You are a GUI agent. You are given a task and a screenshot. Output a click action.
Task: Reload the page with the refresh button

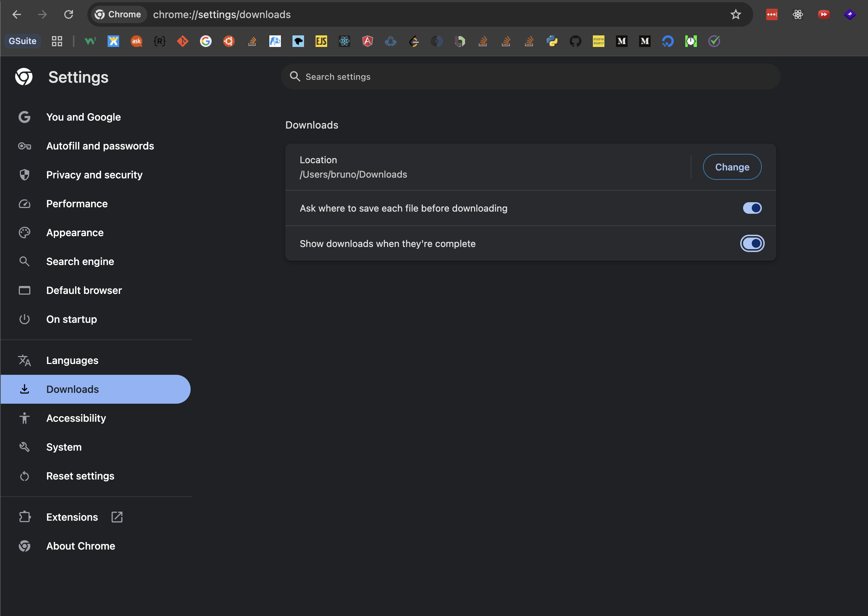pyautogui.click(x=69, y=14)
